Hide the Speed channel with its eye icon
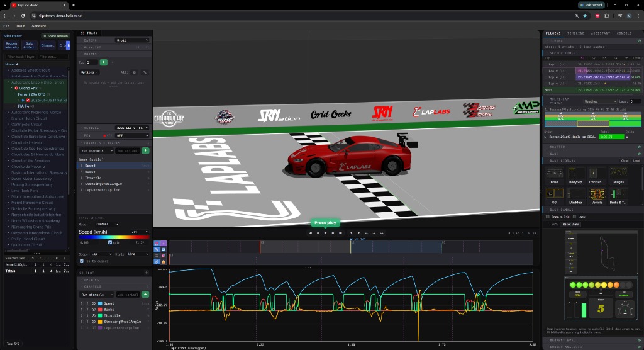 [x=94, y=303]
